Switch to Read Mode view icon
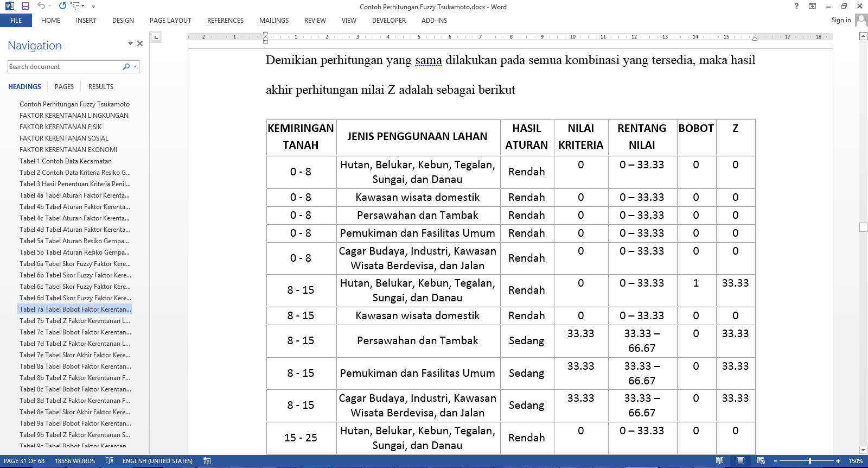 point(719,461)
